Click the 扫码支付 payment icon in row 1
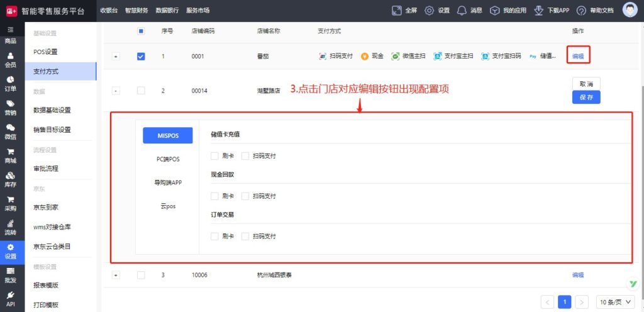644x312 pixels. pos(323,56)
